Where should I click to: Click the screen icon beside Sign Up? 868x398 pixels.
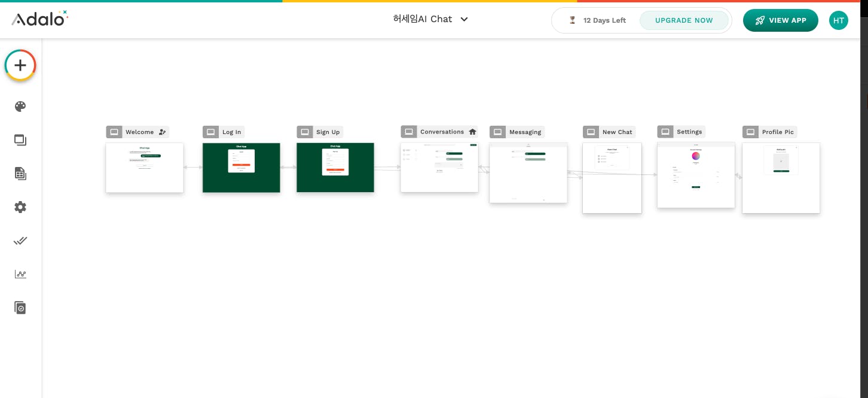305,132
